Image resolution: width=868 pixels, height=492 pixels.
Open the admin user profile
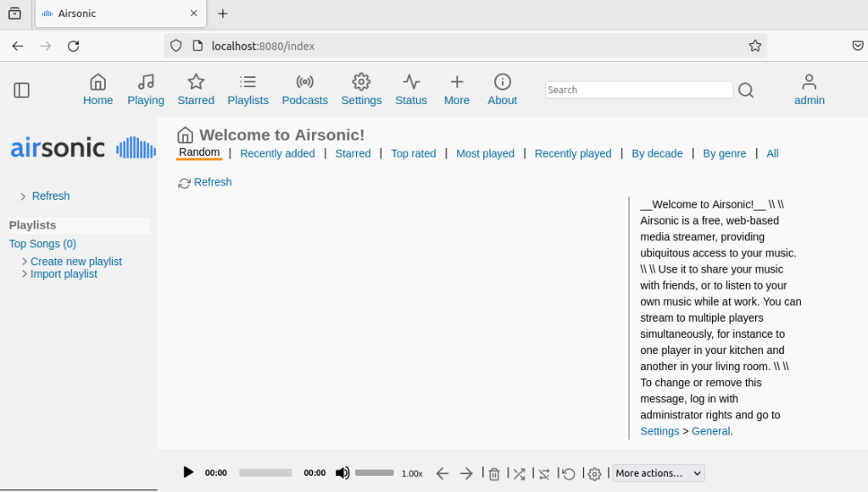pyautogui.click(x=810, y=90)
